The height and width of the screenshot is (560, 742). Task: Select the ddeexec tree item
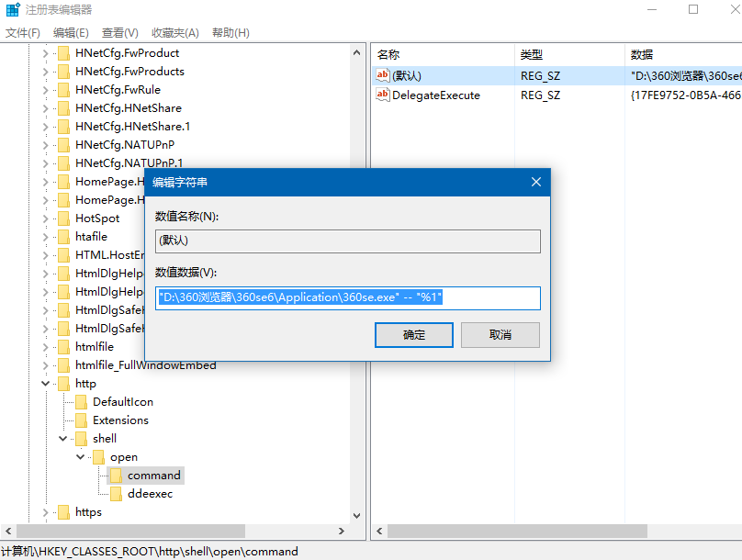point(150,494)
